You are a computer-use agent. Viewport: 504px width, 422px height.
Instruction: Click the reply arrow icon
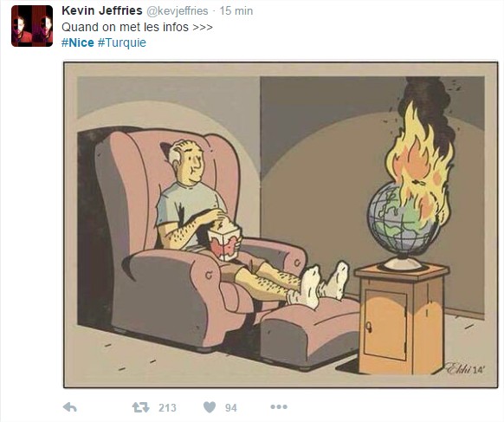click(x=70, y=407)
